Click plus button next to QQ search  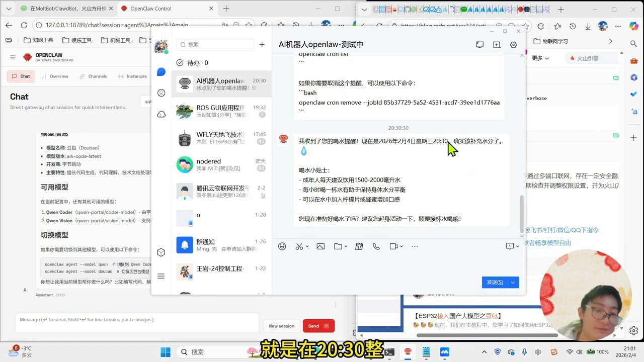click(x=262, y=45)
